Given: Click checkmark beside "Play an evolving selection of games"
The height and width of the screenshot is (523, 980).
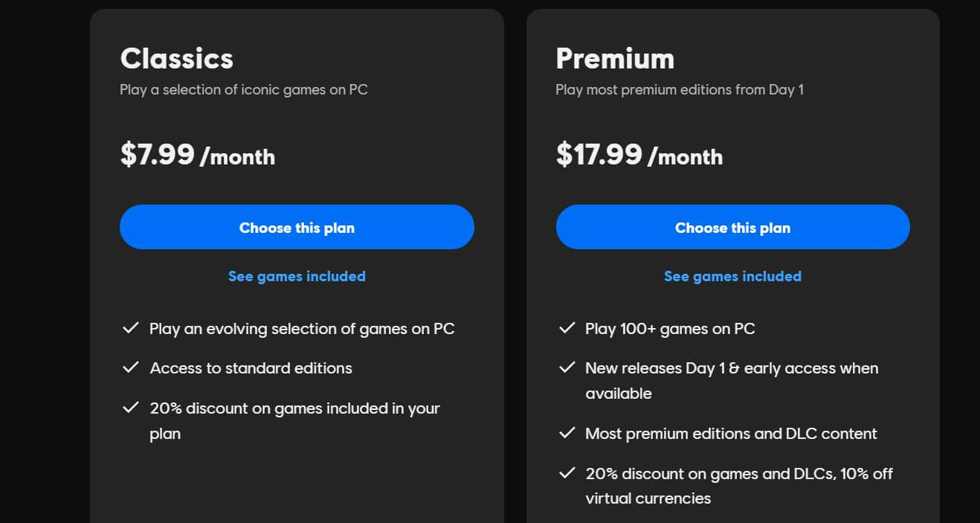Looking at the screenshot, I should [131, 327].
